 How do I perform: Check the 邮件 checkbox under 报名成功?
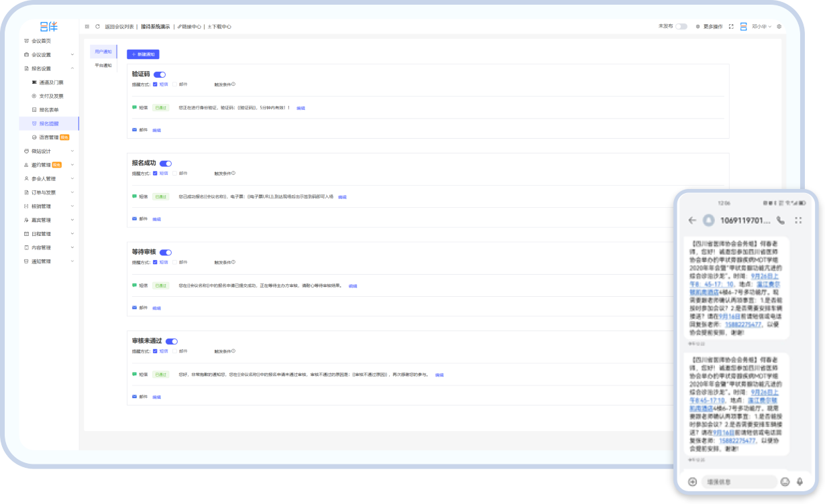click(x=175, y=173)
